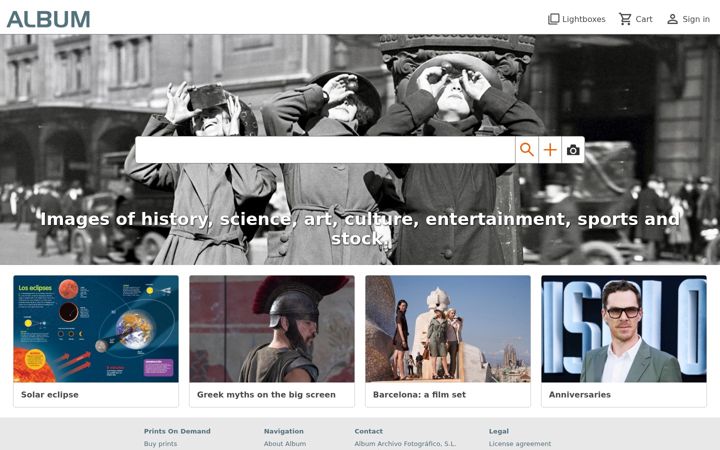The image size is (720, 450).
Task: Click the Lightboxes text link
Action: click(x=584, y=19)
